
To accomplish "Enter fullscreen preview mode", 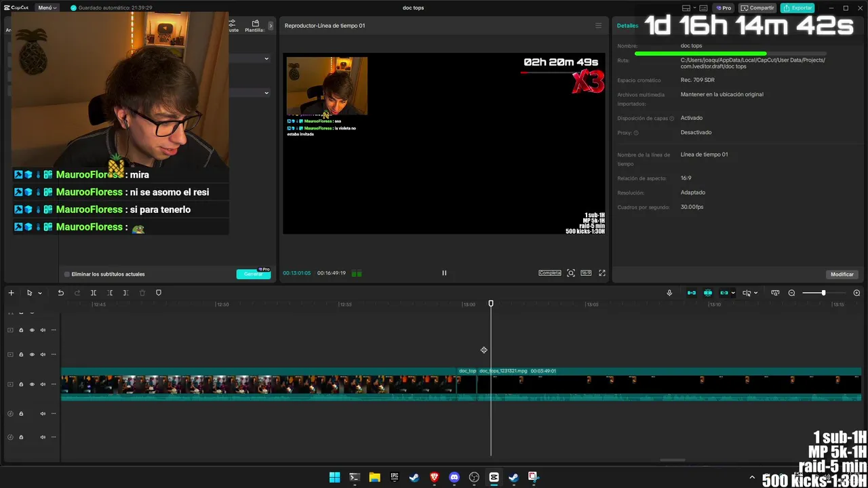I will [601, 273].
